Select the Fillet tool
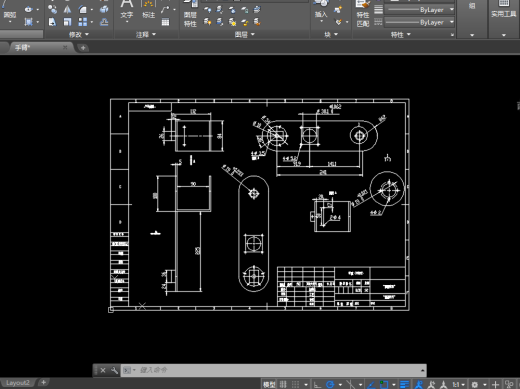 pyautogui.click(x=82, y=9)
